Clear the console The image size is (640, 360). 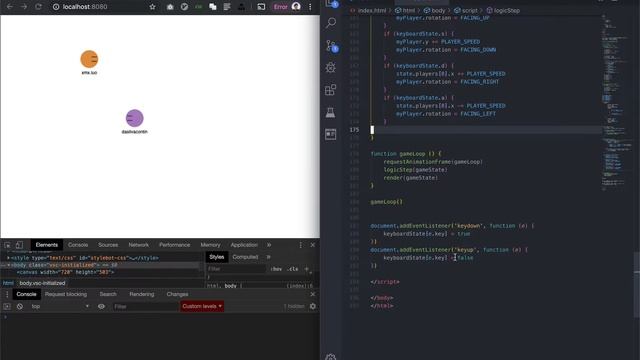pos(20,306)
